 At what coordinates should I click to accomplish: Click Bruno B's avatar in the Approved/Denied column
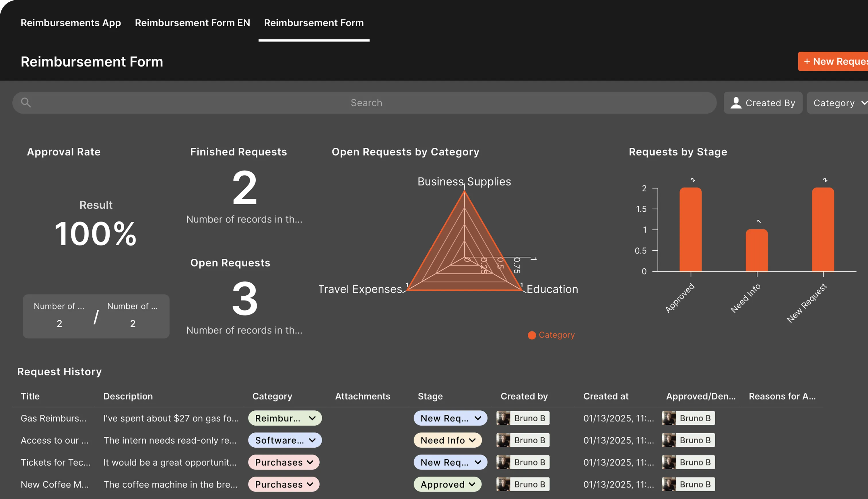(669, 418)
